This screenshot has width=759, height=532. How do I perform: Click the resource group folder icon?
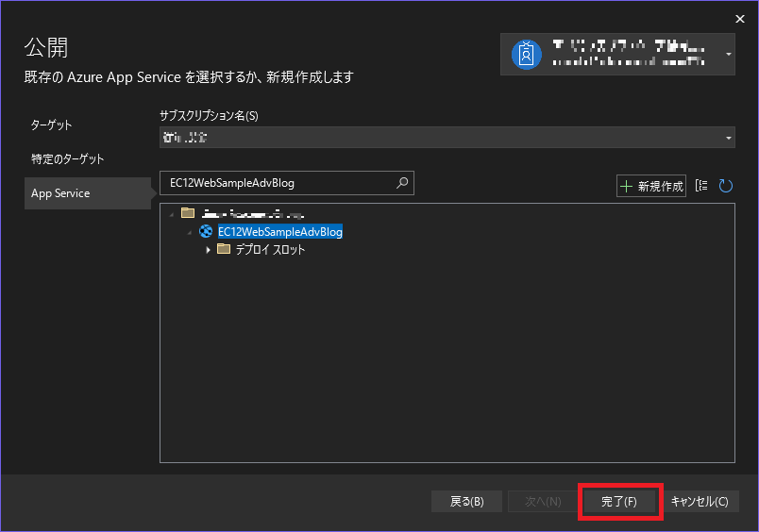[188, 213]
